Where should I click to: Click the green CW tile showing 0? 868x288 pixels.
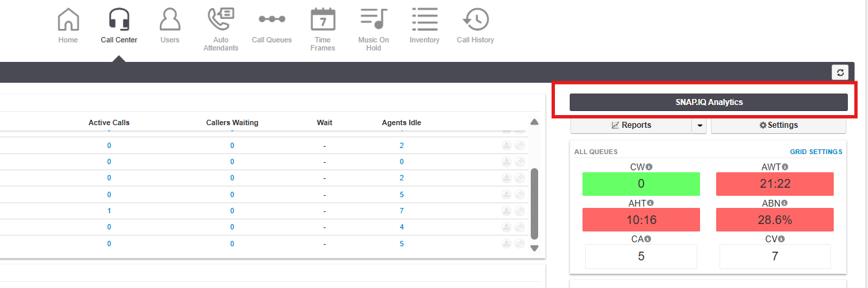point(641,184)
